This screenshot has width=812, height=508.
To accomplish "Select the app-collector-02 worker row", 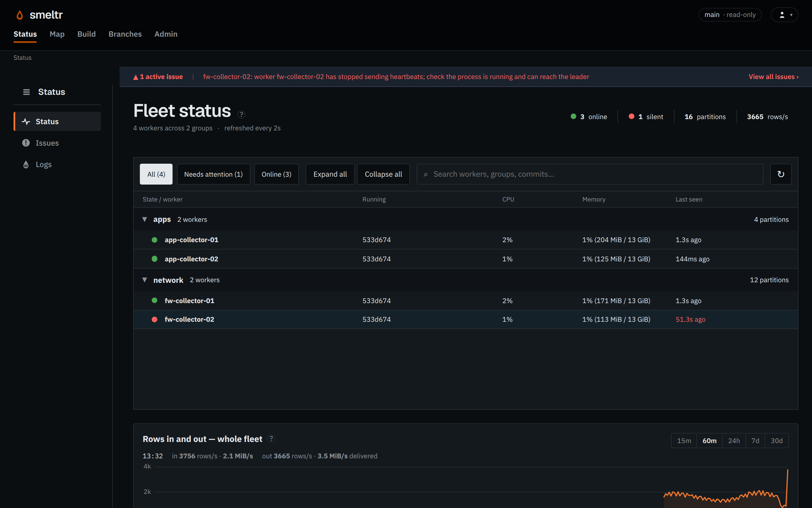I will [466, 259].
